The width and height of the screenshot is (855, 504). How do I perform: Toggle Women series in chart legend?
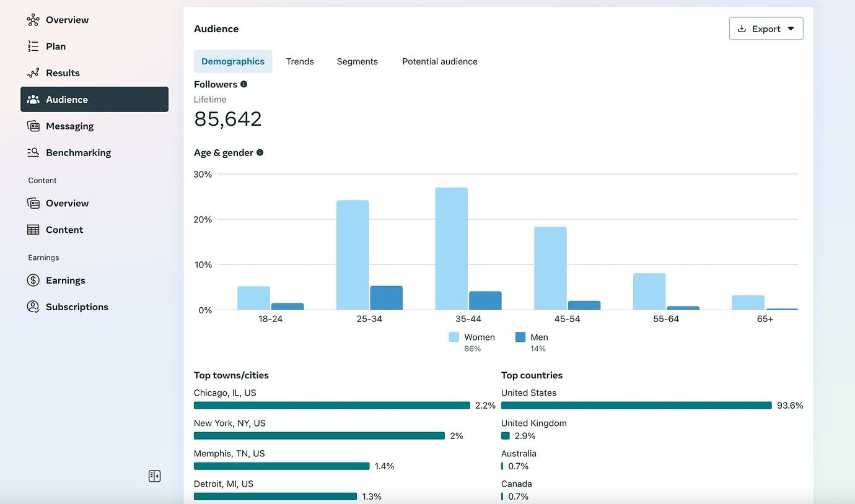tap(472, 337)
